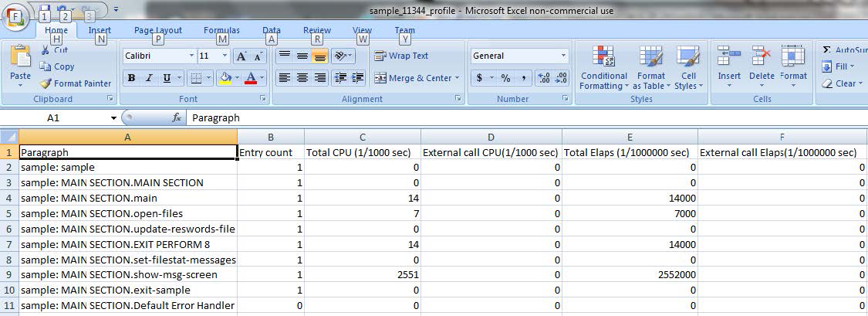
Task: Open Format cells menu
Action: 794,66
